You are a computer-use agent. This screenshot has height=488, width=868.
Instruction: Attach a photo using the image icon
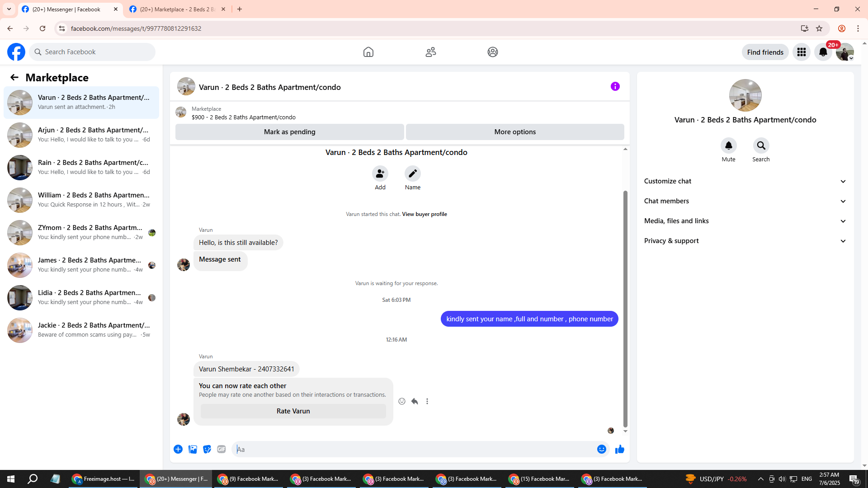pos(193,449)
